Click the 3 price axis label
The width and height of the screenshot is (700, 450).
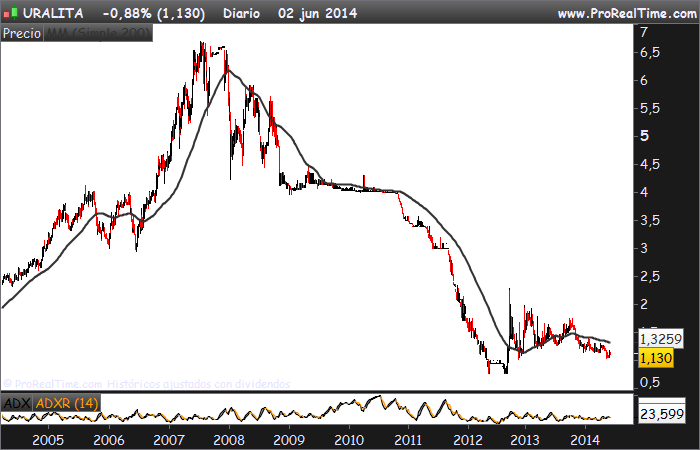tap(644, 248)
